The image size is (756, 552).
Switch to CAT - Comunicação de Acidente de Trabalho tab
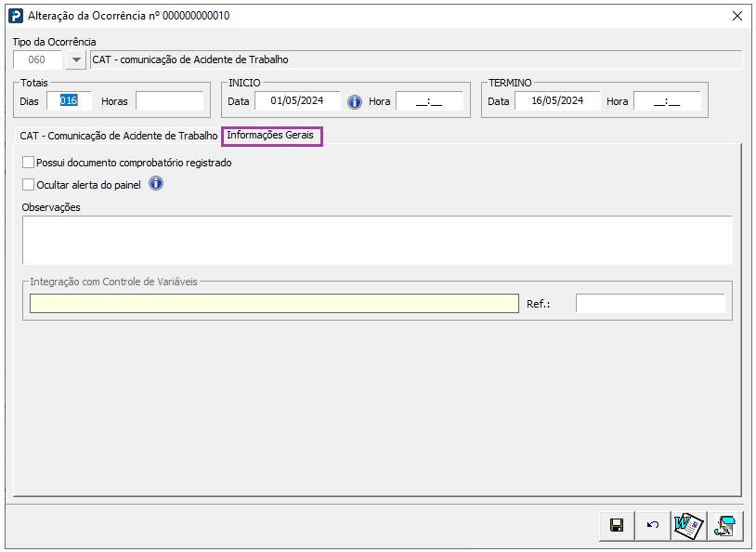point(119,136)
